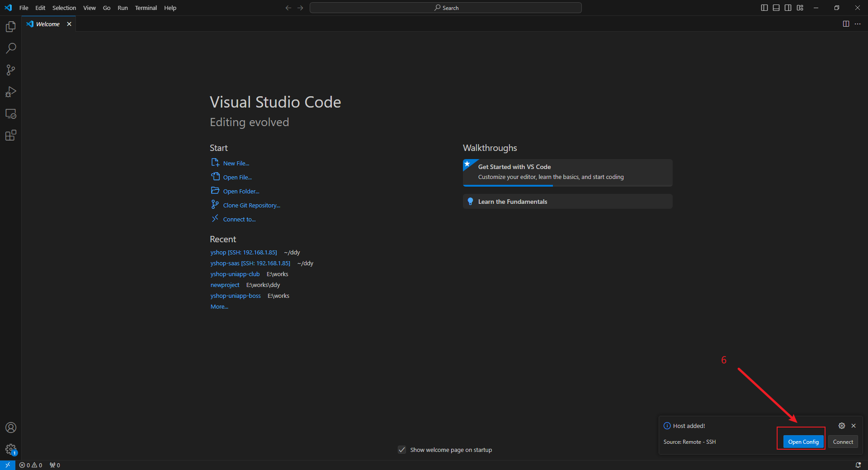Open the editor More Actions ellipsis
868x470 pixels.
click(858, 24)
